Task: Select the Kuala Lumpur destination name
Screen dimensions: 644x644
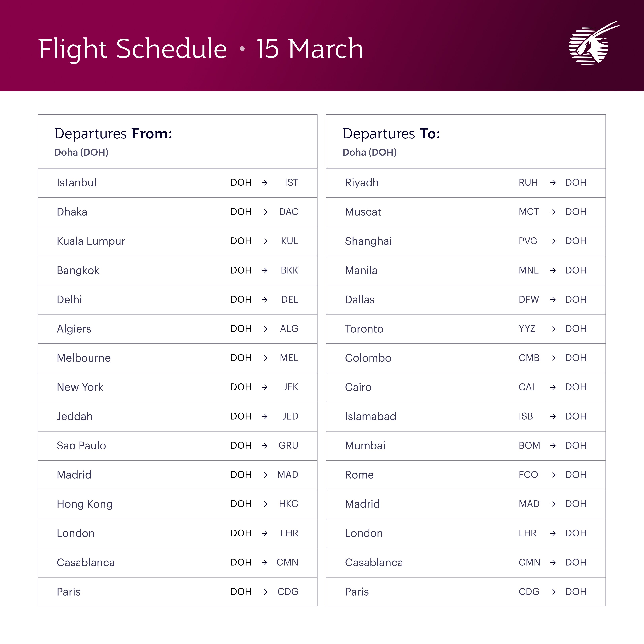Action: [x=91, y=241]
